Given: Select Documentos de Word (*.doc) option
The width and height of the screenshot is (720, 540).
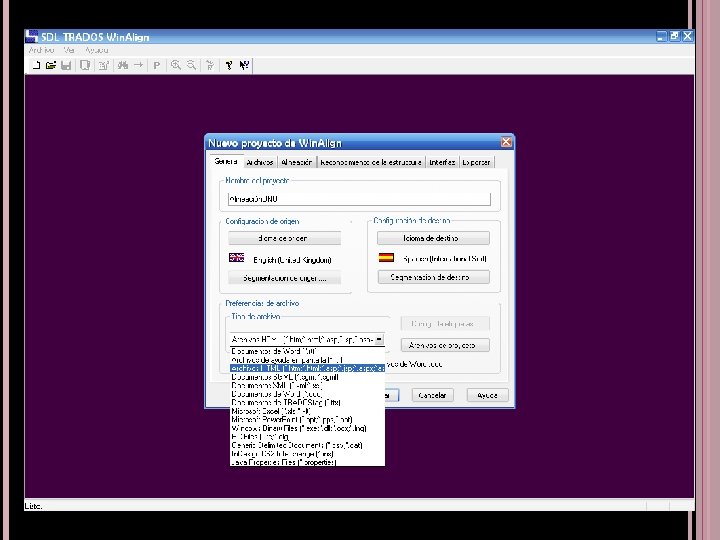Looking at the screenshot, I should [x=307, y=394].
